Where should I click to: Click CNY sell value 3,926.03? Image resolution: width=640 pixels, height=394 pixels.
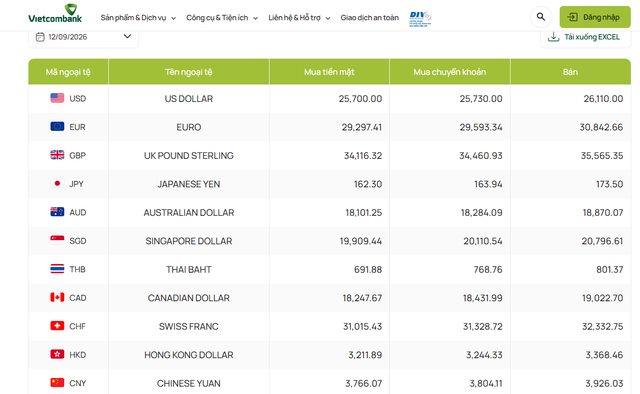click(604, 383)
